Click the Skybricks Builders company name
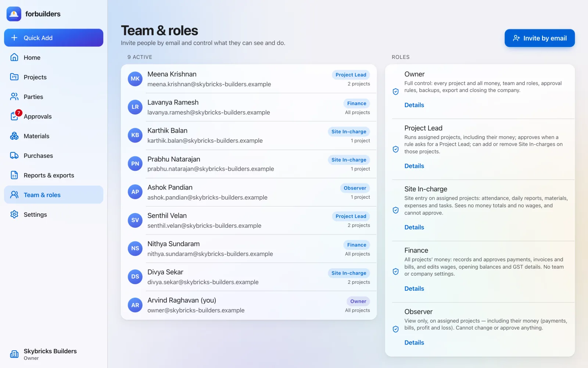 click(x=50, y=351)
